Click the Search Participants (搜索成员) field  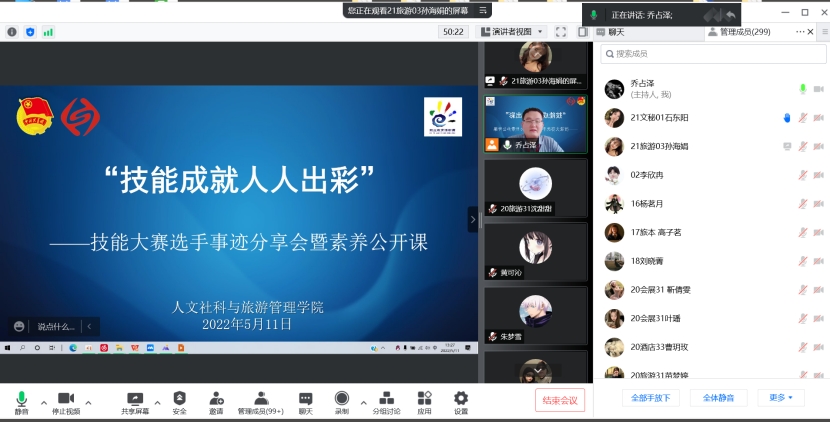(x=714, y=54)
